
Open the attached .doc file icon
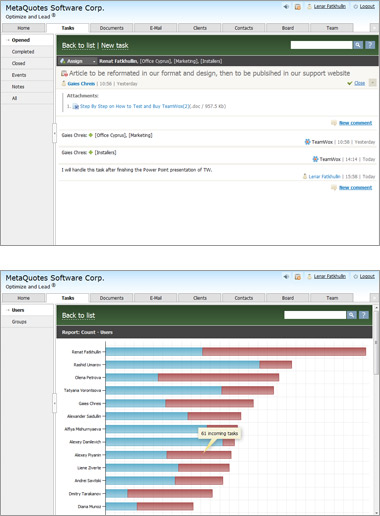click(76, 106)
